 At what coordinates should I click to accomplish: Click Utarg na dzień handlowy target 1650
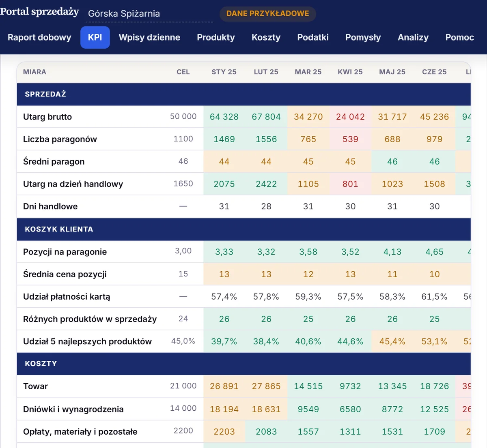(x=183, y=184)
